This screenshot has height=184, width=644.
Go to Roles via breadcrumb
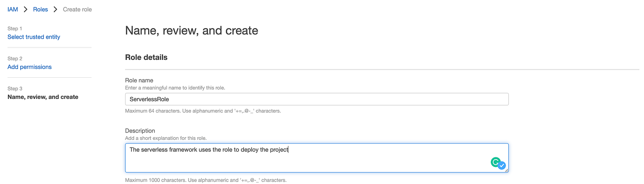click(x=40, y=9)
